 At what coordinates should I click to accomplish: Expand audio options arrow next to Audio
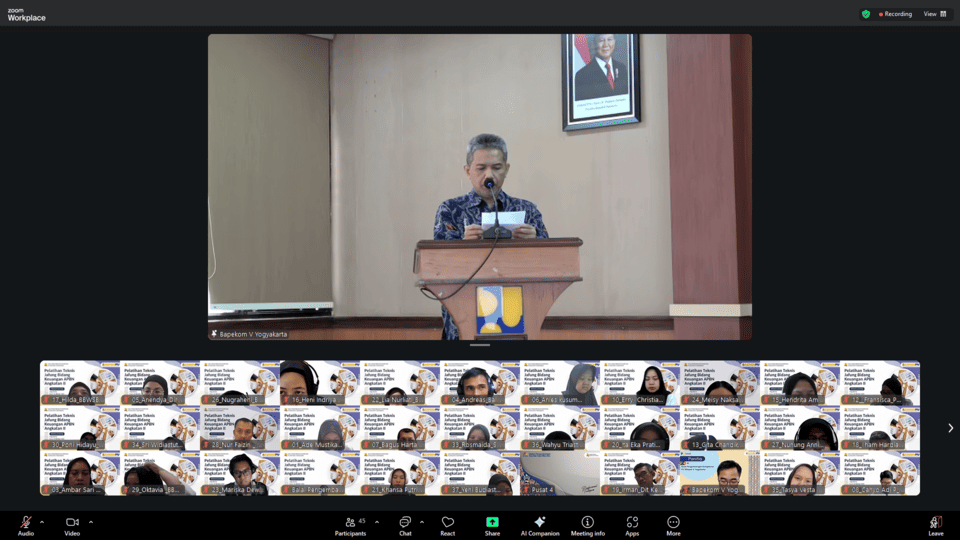[42, 522]
